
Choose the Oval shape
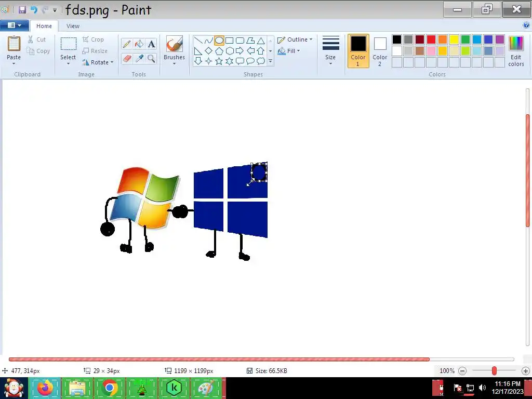tap(219, 41)
